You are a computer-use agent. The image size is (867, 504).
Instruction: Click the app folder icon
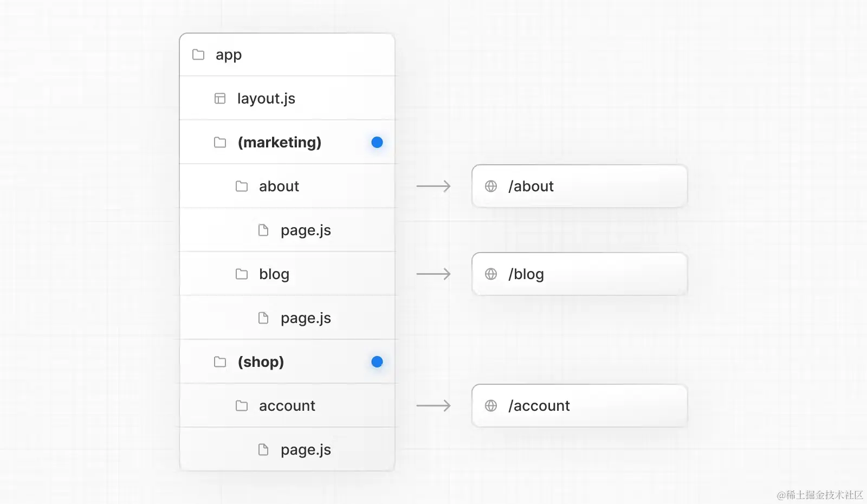pyautogui.click(x=198, y=55)
